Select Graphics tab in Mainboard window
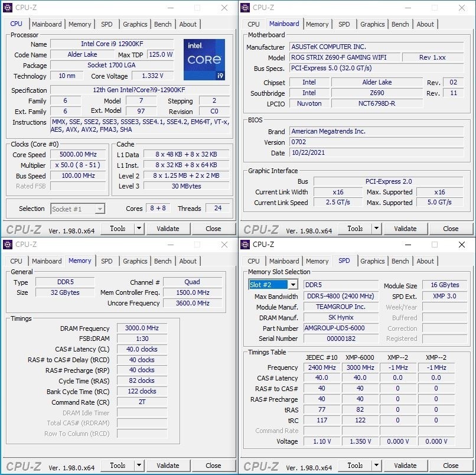476x475 pixels. [373, 24]
